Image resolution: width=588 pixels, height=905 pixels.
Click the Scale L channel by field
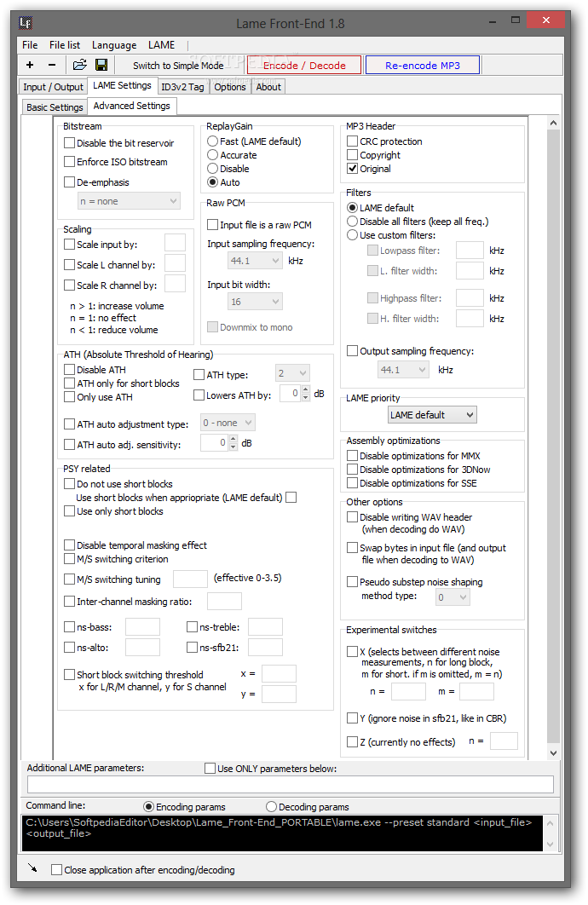[175, 263]
